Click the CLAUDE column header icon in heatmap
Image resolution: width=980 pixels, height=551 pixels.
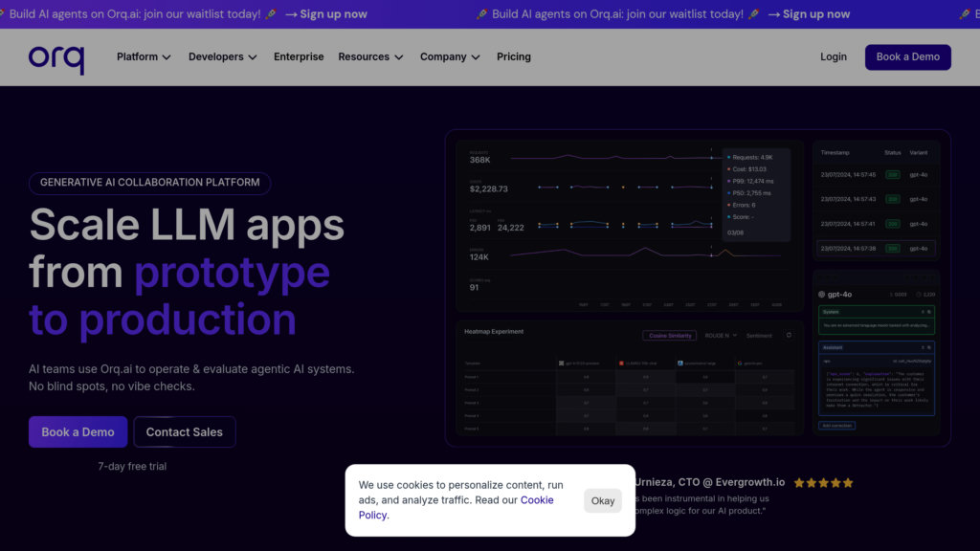(x=621, y=364)
